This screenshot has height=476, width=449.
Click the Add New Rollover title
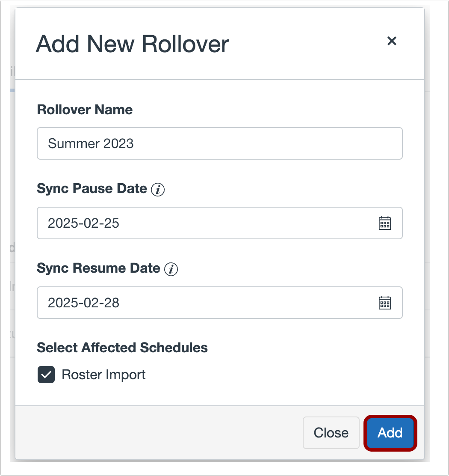pyautogui.click(x=133, y=43)
